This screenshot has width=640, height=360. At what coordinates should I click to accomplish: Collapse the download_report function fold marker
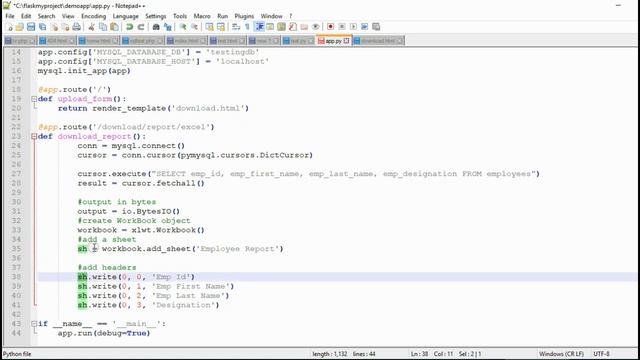click(x=34, y=136)
